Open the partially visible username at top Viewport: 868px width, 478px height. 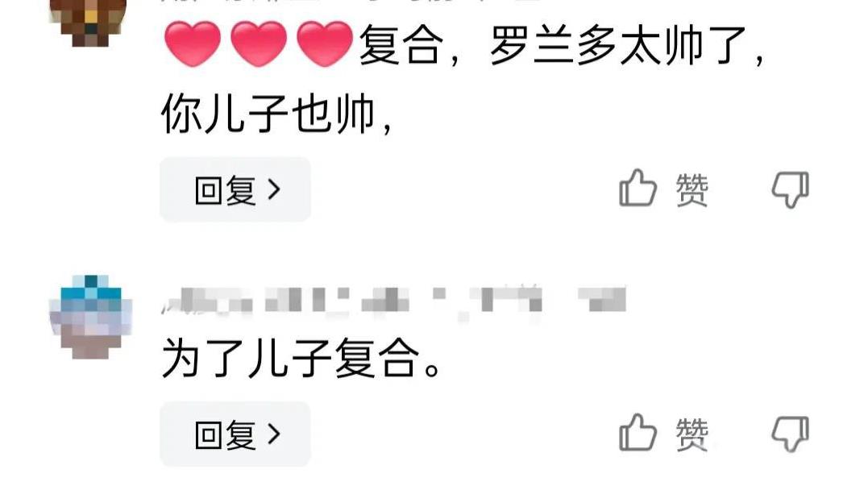(349, 2)
